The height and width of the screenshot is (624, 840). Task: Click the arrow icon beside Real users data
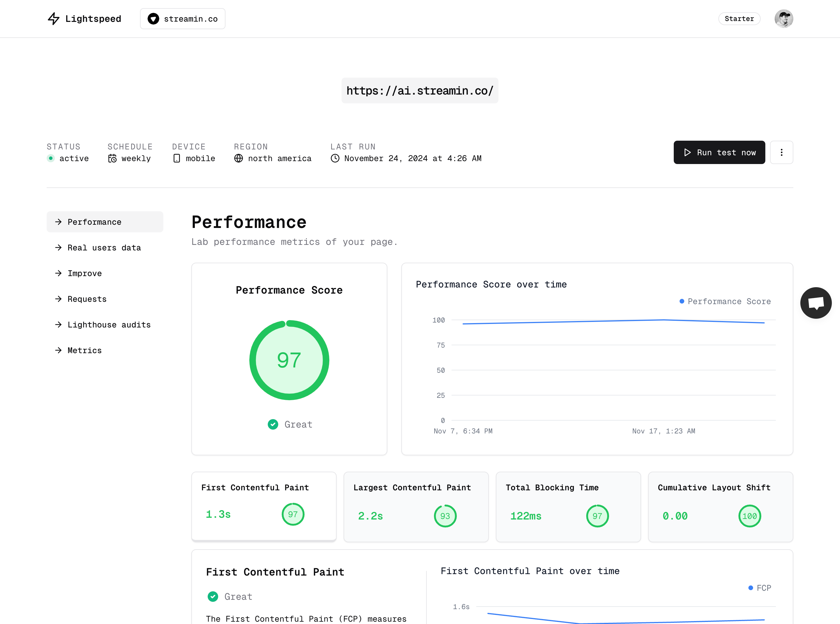[58, 247]
